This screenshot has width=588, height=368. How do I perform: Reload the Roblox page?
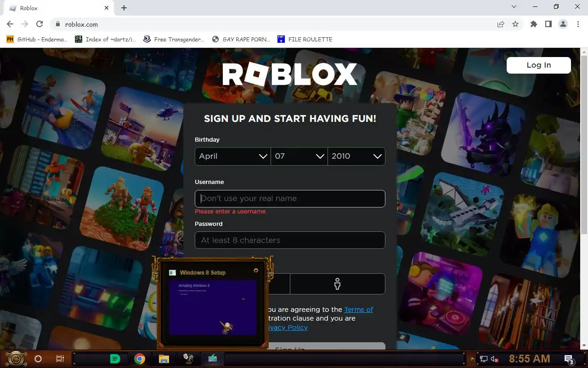coord(40,24)
